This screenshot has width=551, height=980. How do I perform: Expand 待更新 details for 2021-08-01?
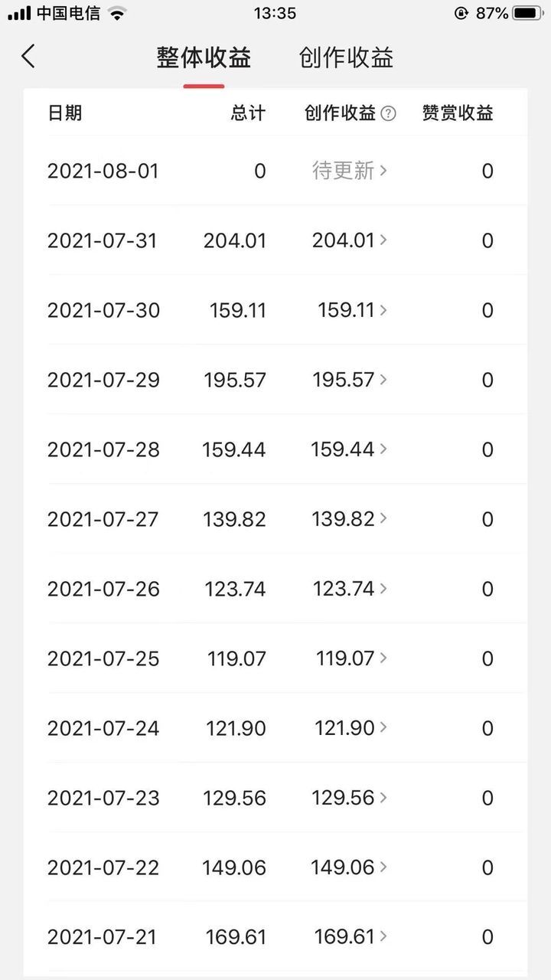point(350,171)
